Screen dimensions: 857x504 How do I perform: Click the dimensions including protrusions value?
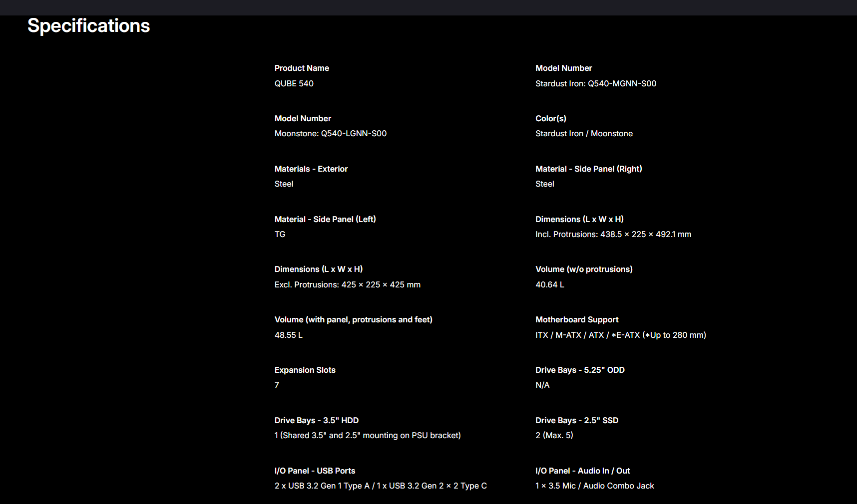pyautogui.click(x=613, y=234)
